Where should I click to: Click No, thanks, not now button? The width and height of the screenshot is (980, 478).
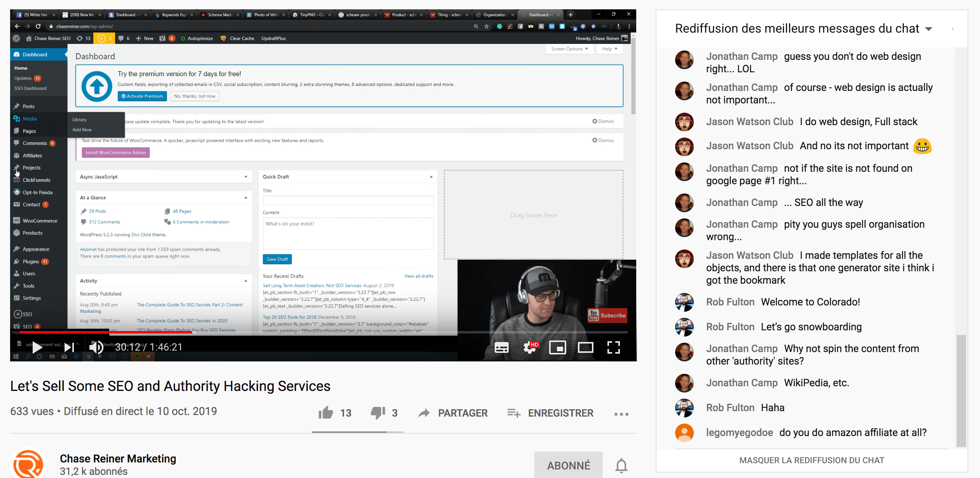pos(194,96)
